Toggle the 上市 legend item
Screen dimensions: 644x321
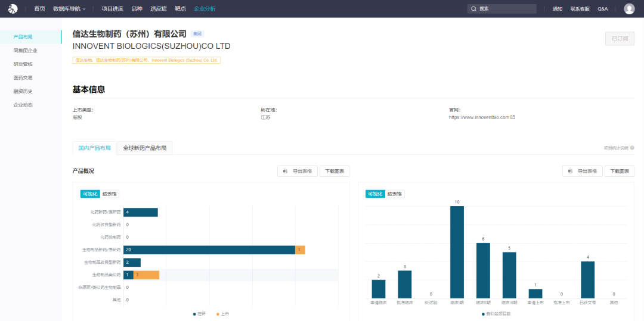click(x=222, y=314)
